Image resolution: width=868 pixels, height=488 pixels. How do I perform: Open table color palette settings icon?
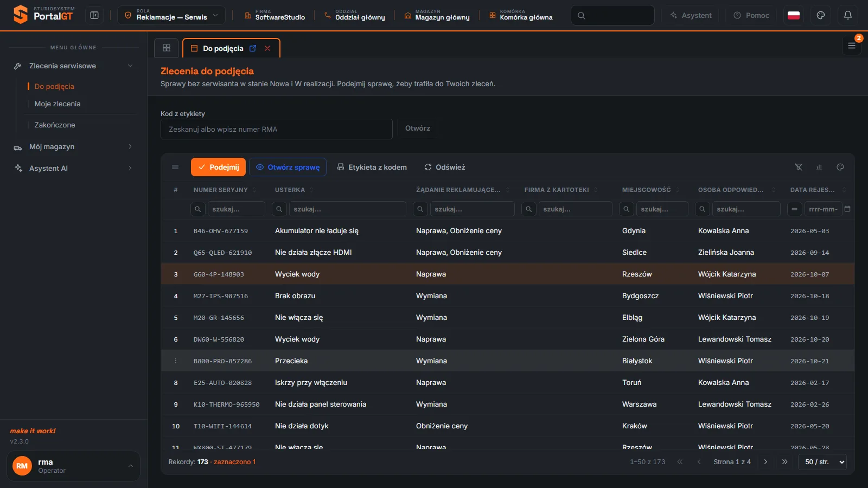(x=840, y=167)
